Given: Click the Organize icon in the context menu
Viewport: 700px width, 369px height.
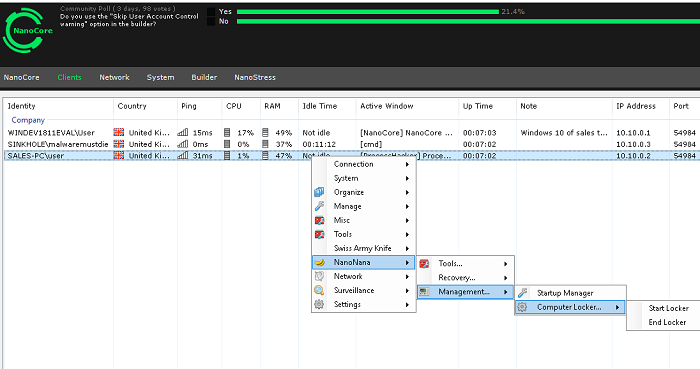Looking at the screenshot, I should tap(319, 192).
